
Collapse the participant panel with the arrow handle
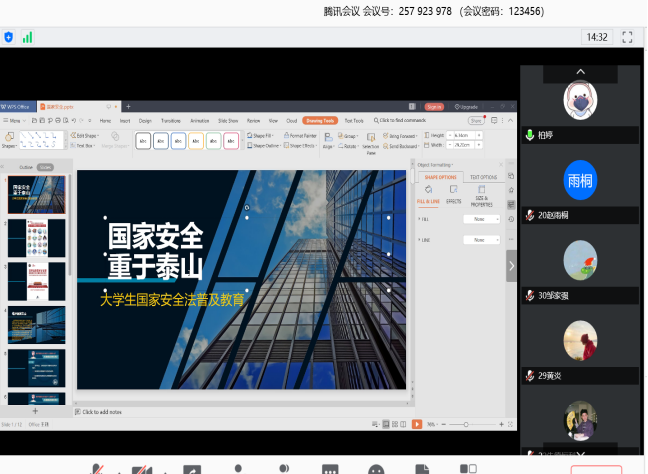coord(511,265)
